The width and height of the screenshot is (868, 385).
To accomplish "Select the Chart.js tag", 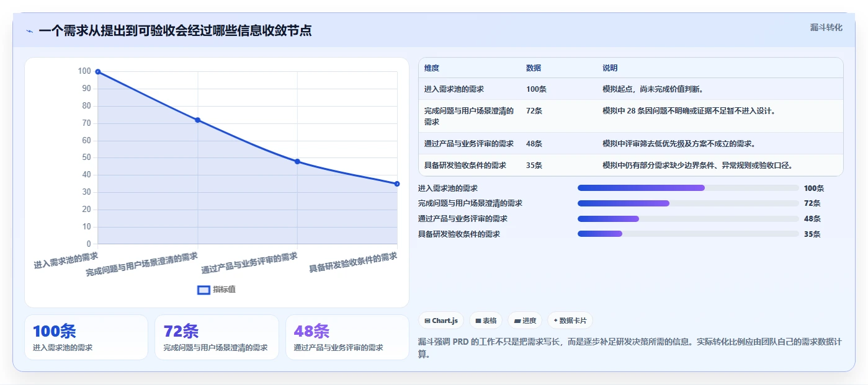I will [441, 321].
